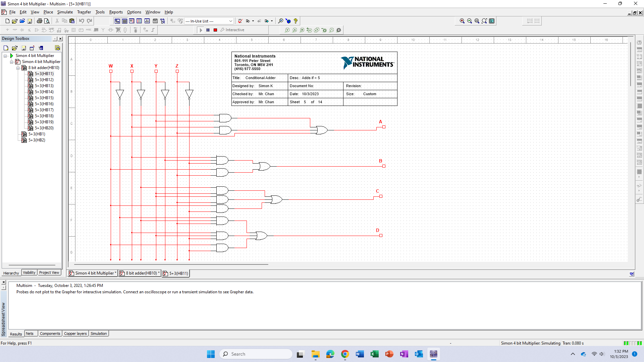This screenshot has height=362, width=644.
Task: Click the Zoom In button on toolbar
Action: [x=462, y=21]
